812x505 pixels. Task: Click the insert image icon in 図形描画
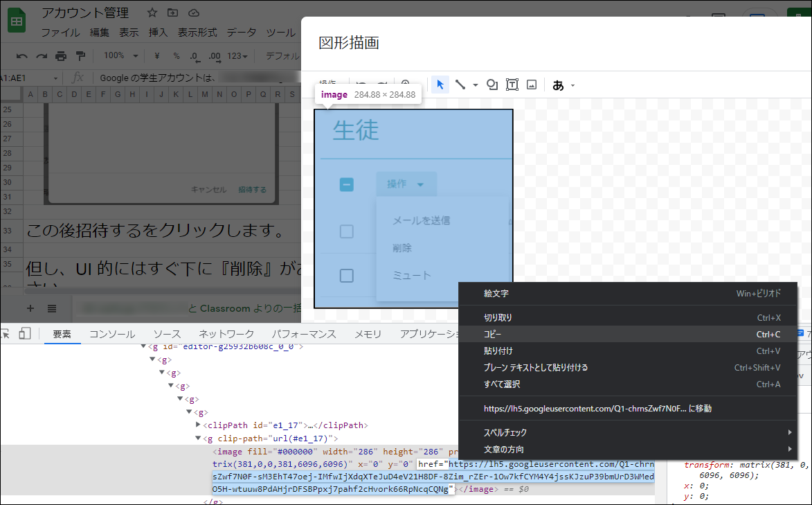[531, 85]
